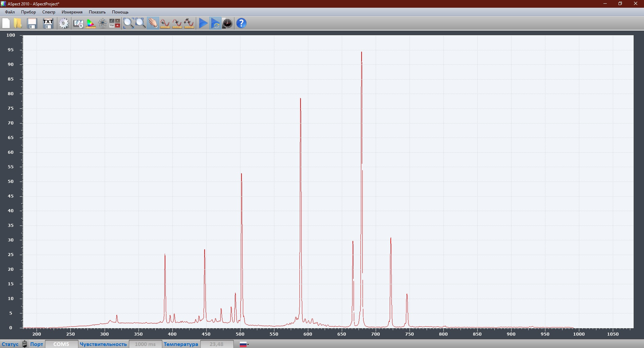This screenshot has width=644, height=348.
Task: Open the Спектр menu
Action: [49, 12]
